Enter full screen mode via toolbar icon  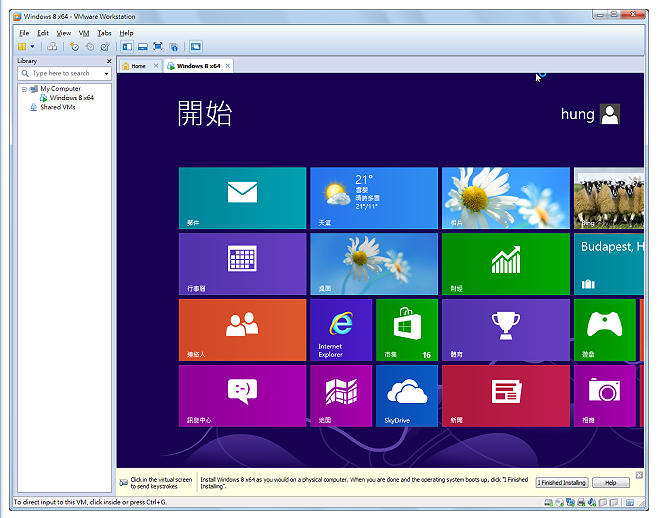coord(158,47)
